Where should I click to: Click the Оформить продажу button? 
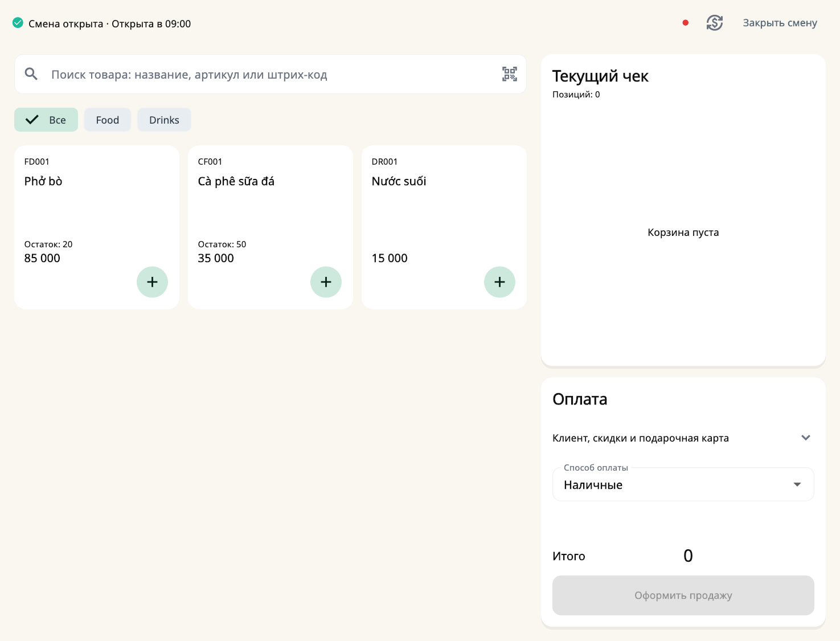(x=683, y=595)
